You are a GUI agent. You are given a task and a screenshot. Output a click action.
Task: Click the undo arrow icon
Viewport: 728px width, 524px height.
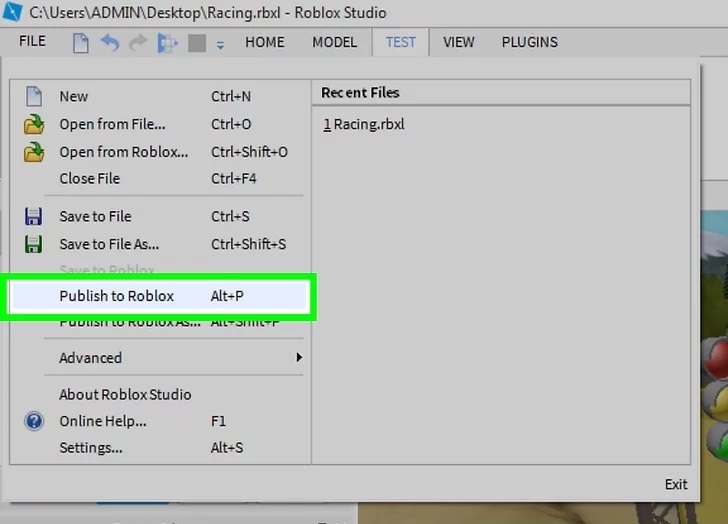pyautogui.click(x=110, y=43)
